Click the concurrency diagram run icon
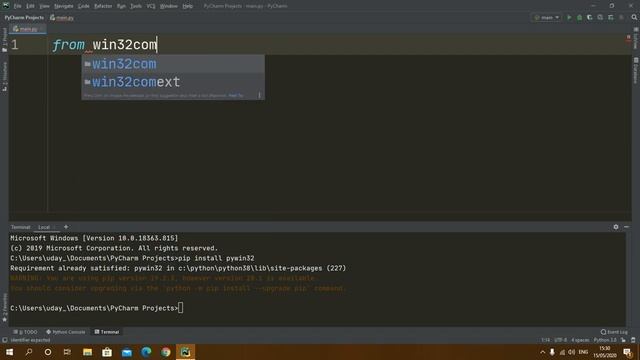 coord(611,18)
